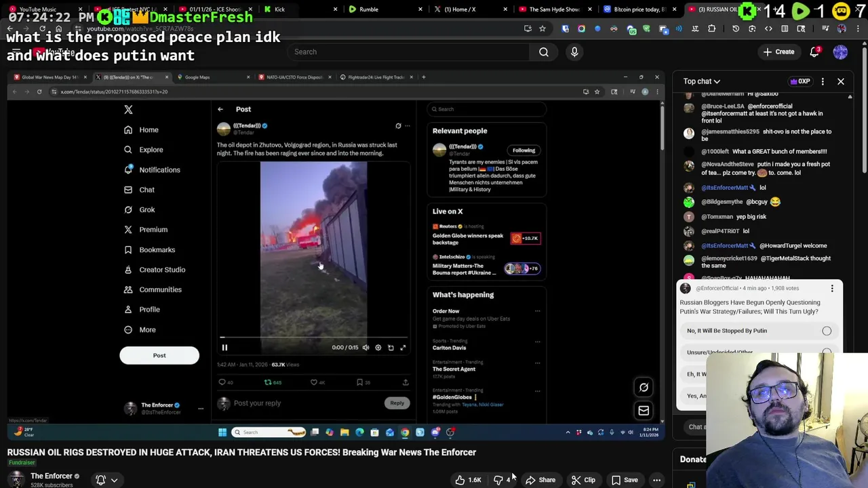Enter fullscreen on tweet video
868x488 pixels.
[x=403, y=348]
